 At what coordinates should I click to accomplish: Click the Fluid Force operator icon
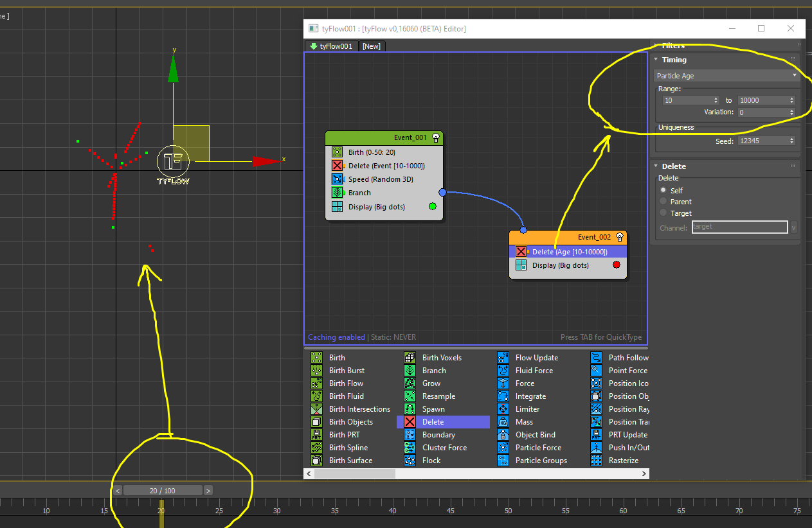point(503,371)
